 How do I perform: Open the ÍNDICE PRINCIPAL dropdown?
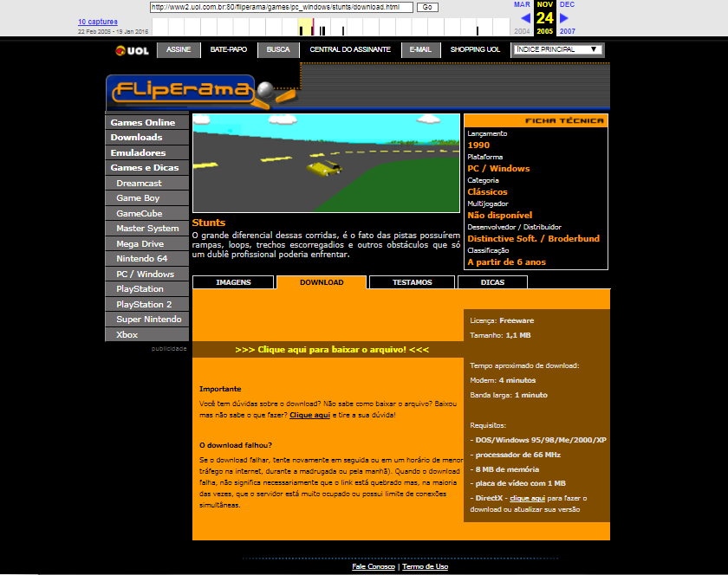coord(556,49)
